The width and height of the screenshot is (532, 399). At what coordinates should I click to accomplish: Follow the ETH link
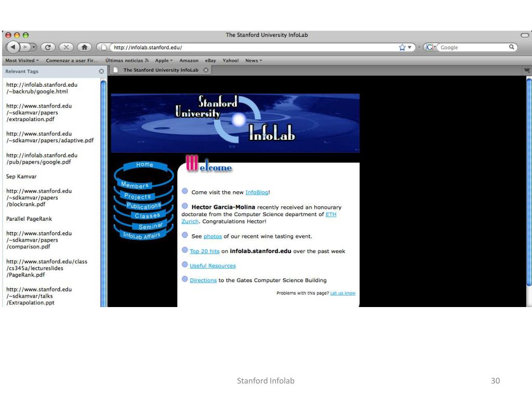331,215
